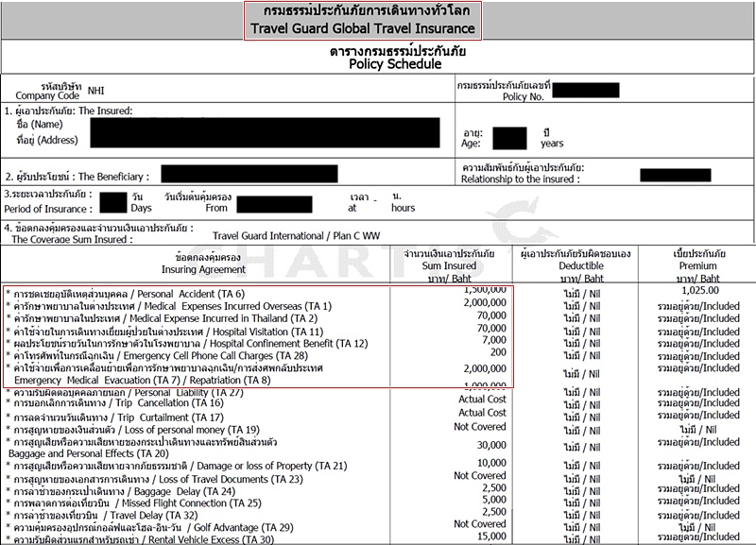Click the Premium column header
Image resolution: width=756 pixels, height=545 pixels.
click(697, 265)
